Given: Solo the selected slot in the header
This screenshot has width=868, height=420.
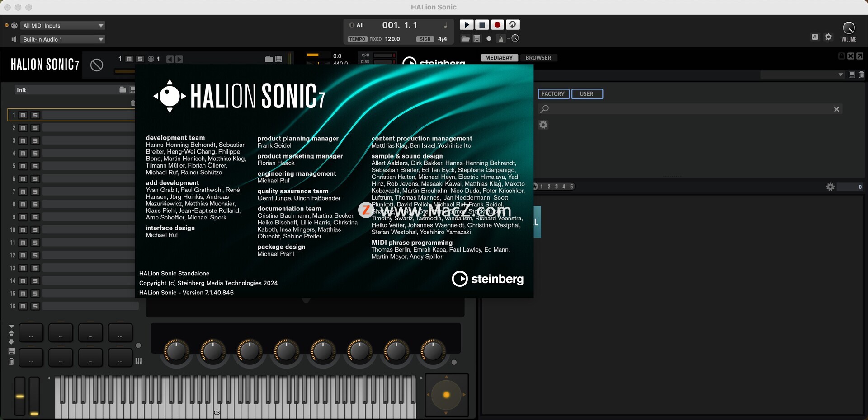Looking at the screenshot, I should (140, 59).
